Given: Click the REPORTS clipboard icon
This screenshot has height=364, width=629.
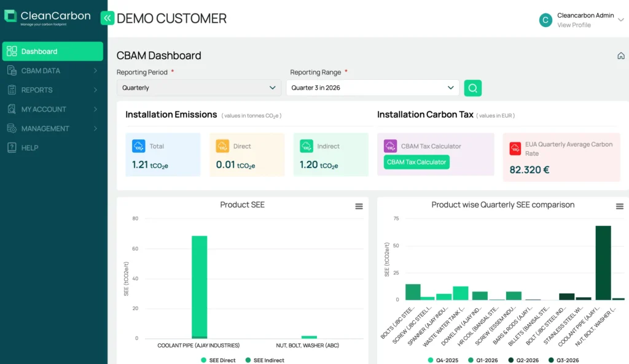Looking at the screenshot, I should point(12,90).
